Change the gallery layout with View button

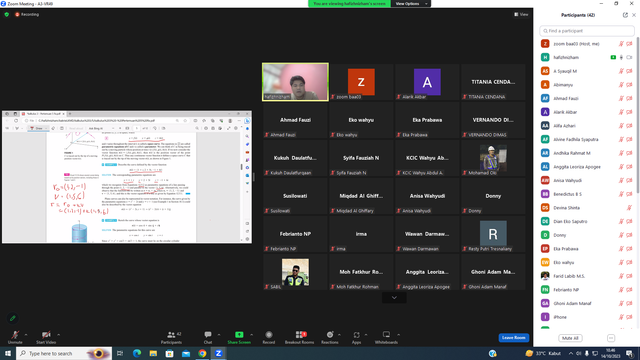click(521, 14)
